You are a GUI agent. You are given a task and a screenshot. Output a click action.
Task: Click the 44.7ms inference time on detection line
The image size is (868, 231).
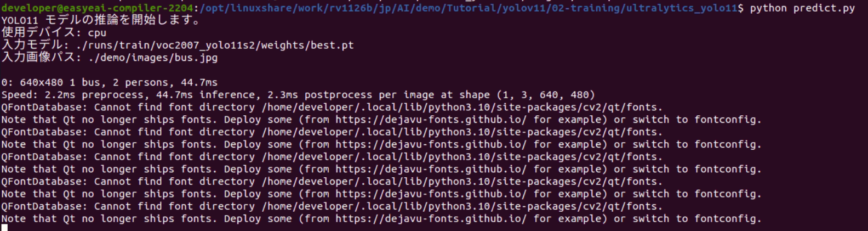tap(199, 82)
